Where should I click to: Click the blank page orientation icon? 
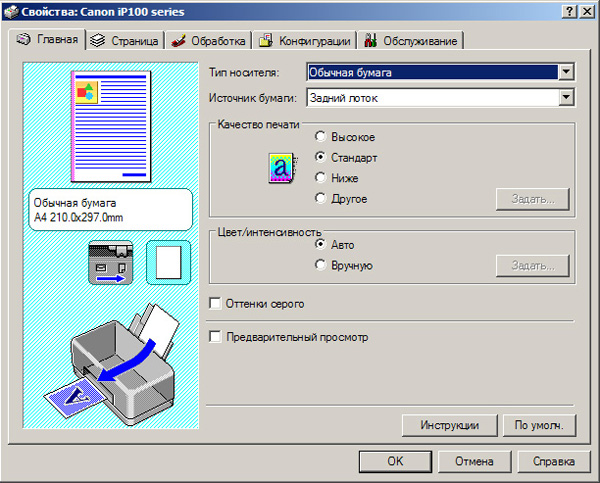[168, 263]
